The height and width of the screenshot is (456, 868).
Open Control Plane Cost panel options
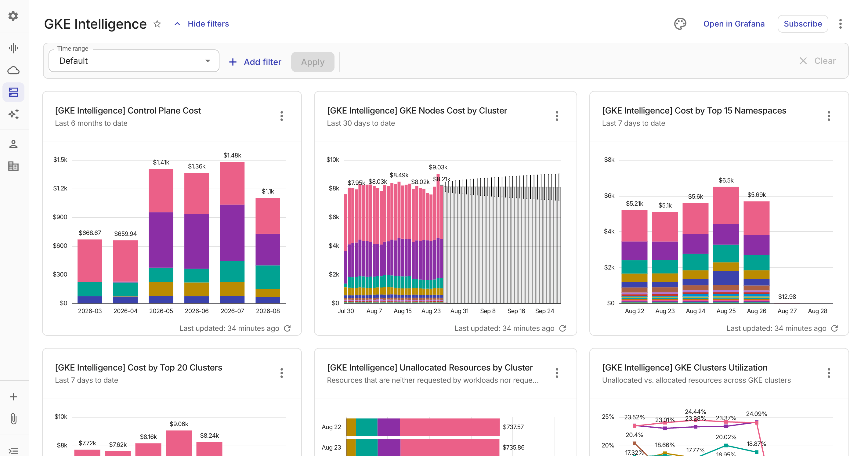point(282,116)
